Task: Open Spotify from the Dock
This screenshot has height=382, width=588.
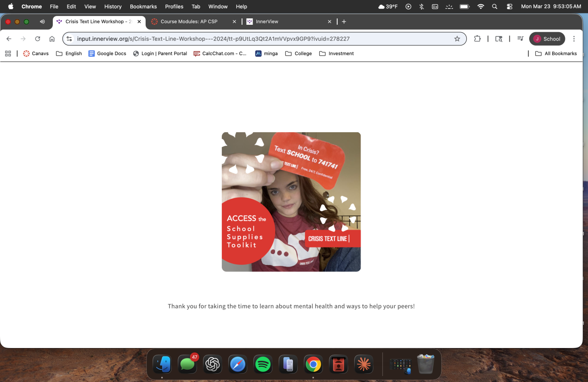Action: tap(263, 365)
